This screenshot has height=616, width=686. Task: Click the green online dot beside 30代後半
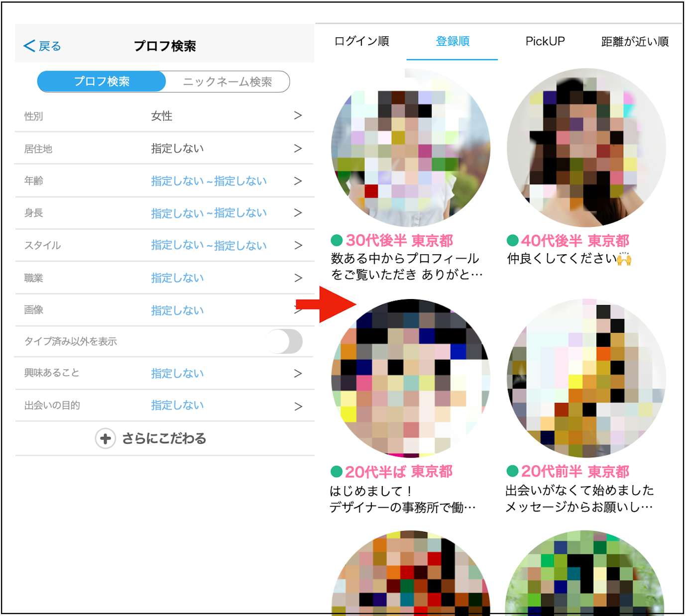tap(337, 241)
